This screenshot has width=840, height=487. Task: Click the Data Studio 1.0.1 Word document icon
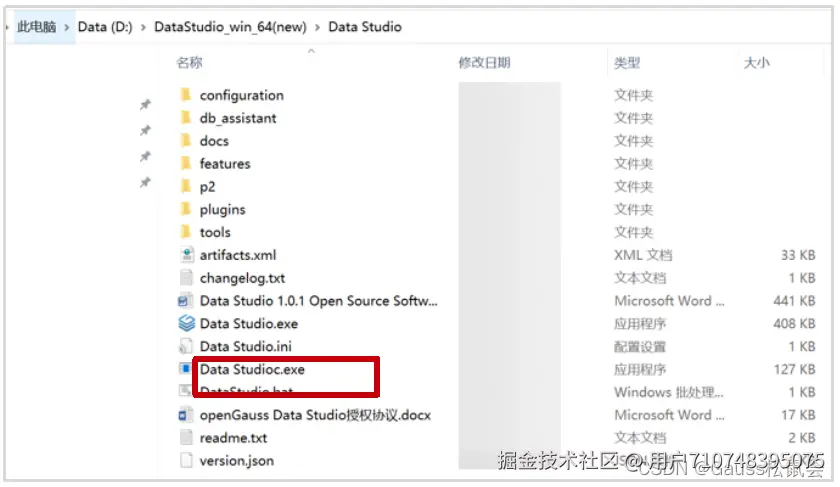pyautogui.click(x=185, y=301)
